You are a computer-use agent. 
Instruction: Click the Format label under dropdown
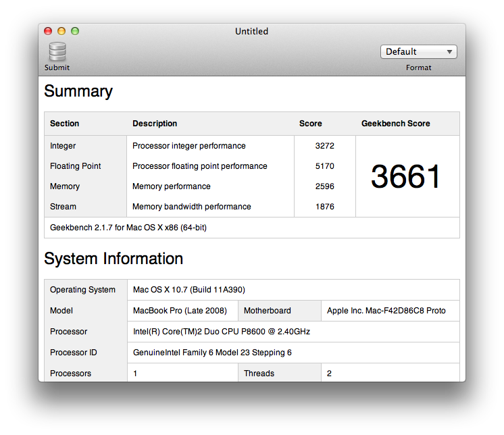(x=418, y=68)
